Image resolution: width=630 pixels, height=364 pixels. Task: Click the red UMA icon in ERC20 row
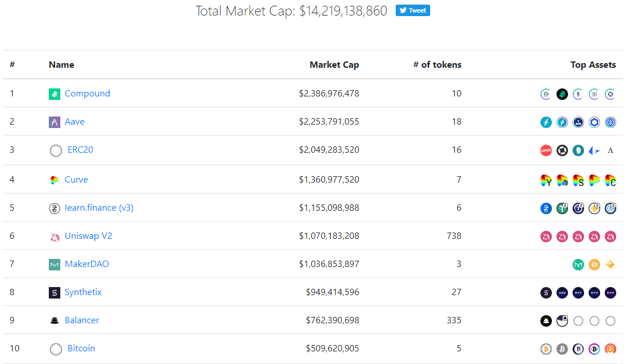click(x=546, y=150)
